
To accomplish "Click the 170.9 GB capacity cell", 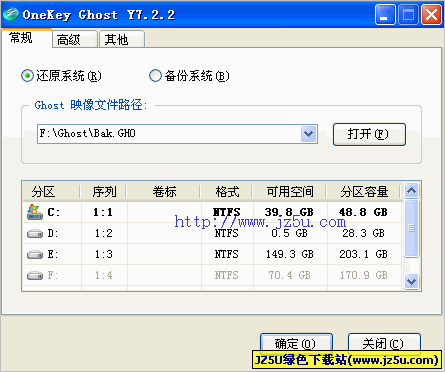I will pyautogui.click(x=363, y=275).
